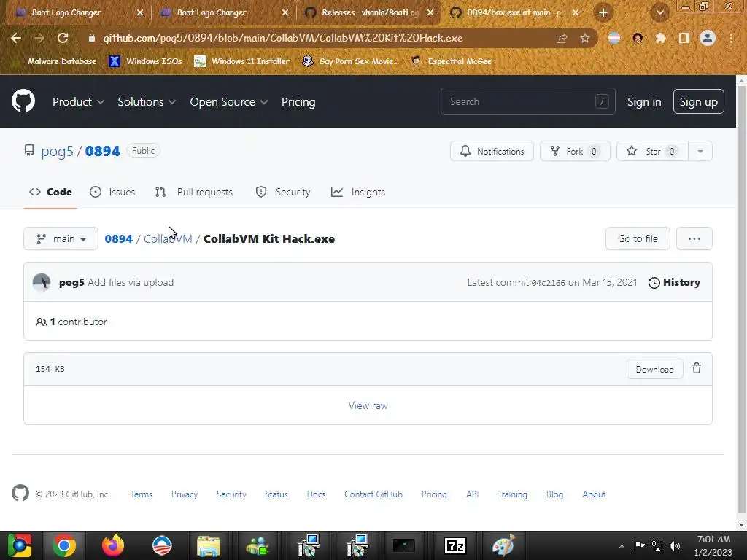Open more file options ellipsis button

tap(694, 238)
